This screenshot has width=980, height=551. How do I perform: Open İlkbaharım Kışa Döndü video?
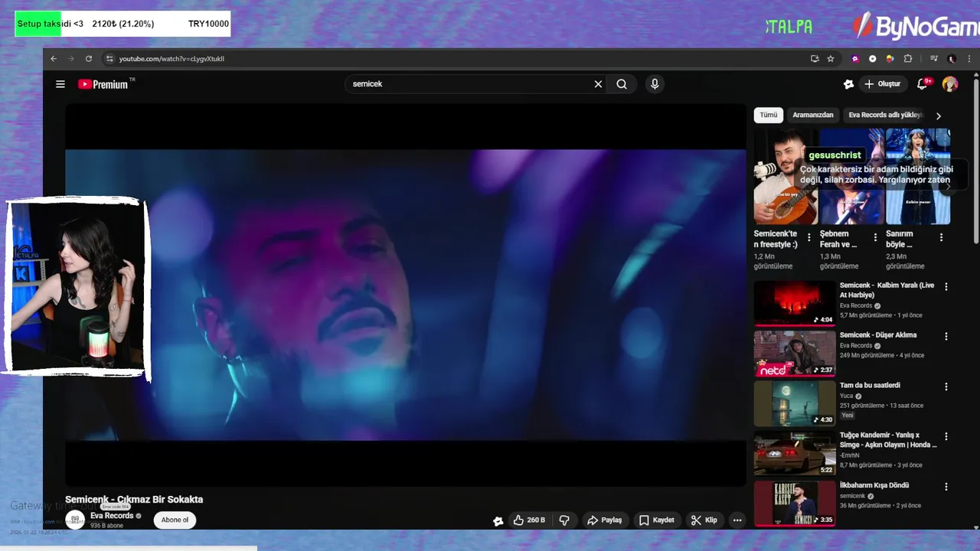pyautogui.click(x=874, y=485)
